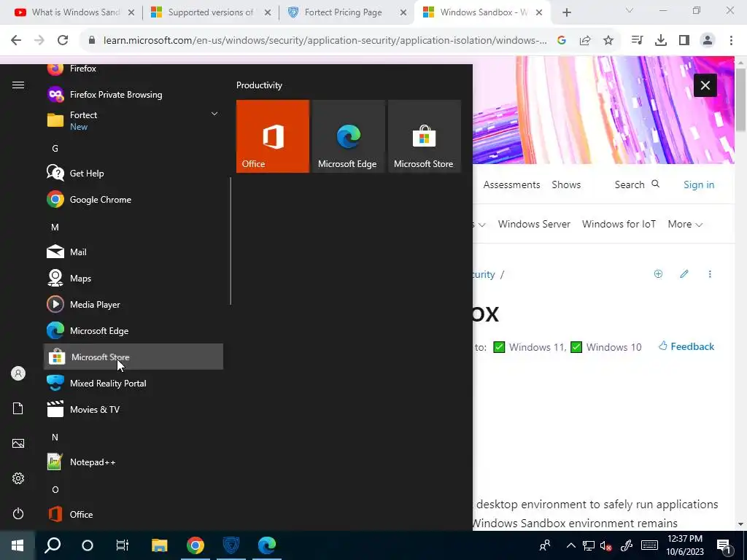Switch to Fortect shield on the taskbar
Screen dimensions: 747x560
231,545
